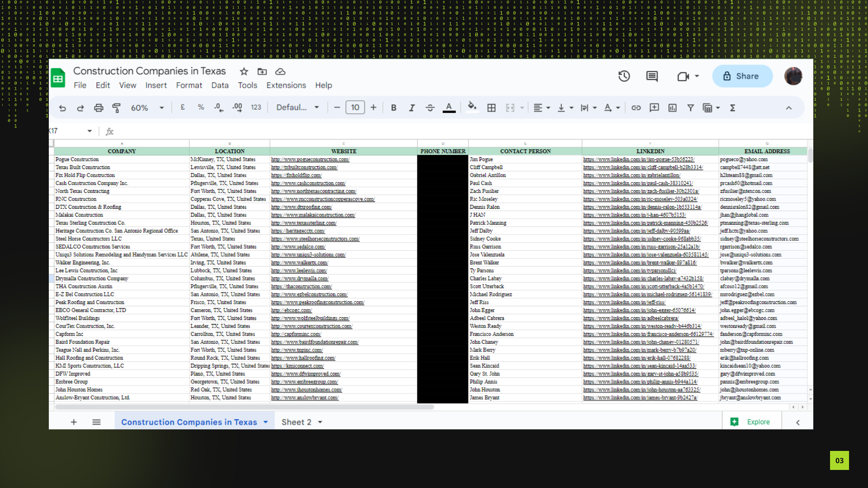Open Jim Pogue's LinkedIn link
Screen dimensions: 868x488
coord(639,160)
